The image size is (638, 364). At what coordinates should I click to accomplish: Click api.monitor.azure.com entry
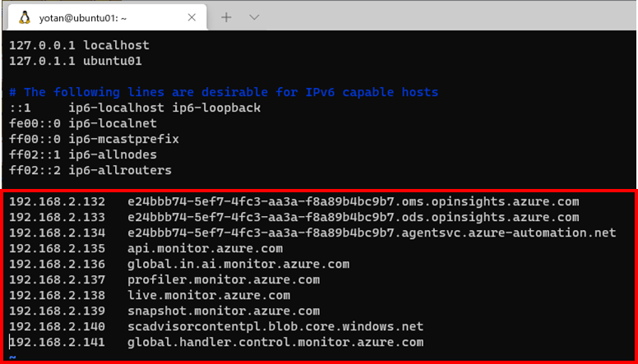coord(205,248)
